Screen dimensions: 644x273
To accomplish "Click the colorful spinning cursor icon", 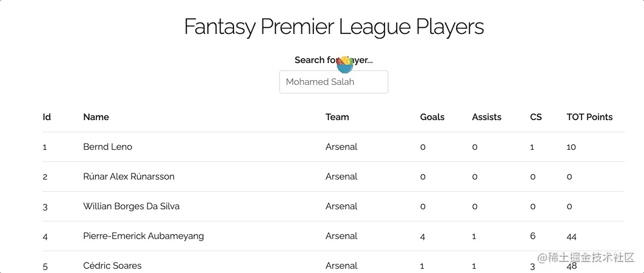I will click(345, 64).
